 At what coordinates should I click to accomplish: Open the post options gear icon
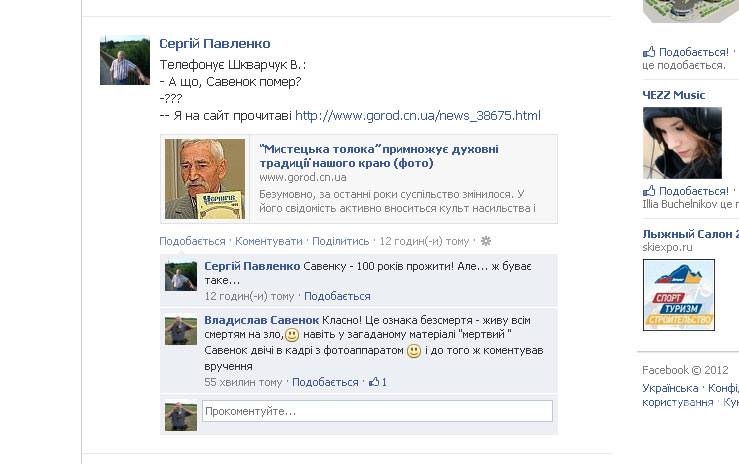point(485,241)
